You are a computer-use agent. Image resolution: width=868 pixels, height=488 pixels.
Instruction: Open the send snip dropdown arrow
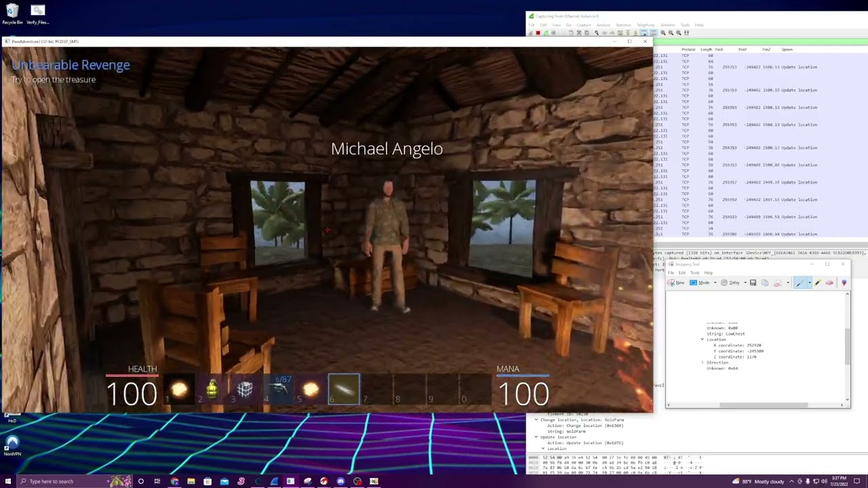coord(787,283)
